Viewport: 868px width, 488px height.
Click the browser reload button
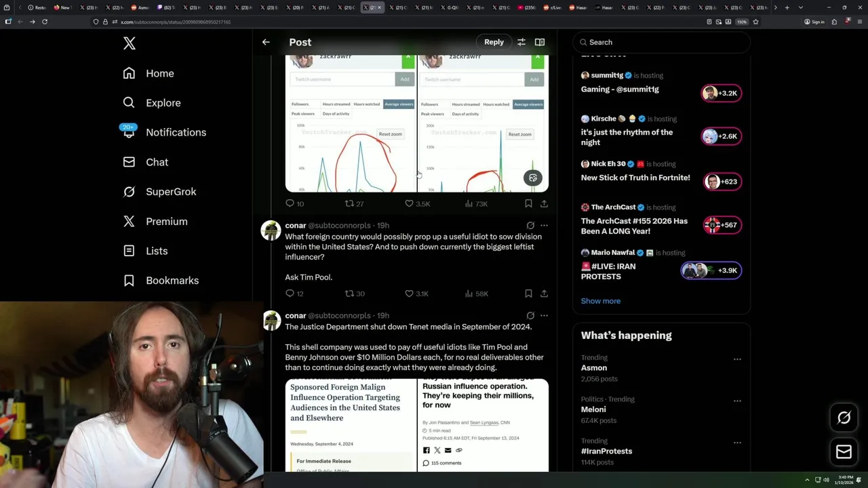pyautogui.click(x=45, y=22)
